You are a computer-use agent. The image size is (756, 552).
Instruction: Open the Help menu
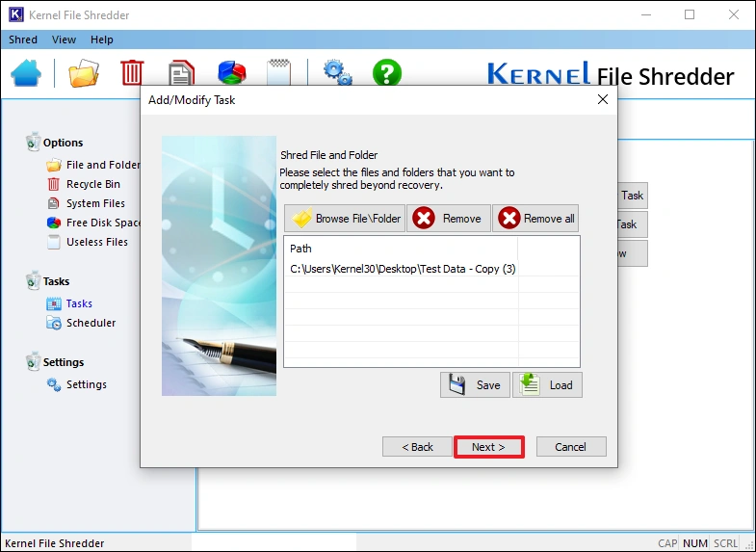pos(101,39)
